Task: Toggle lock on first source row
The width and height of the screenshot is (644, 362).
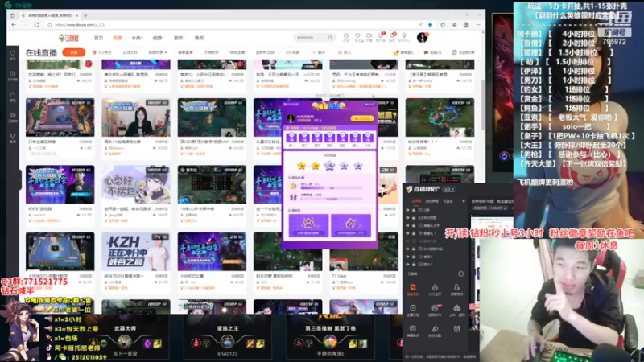Action: [414, 210]
